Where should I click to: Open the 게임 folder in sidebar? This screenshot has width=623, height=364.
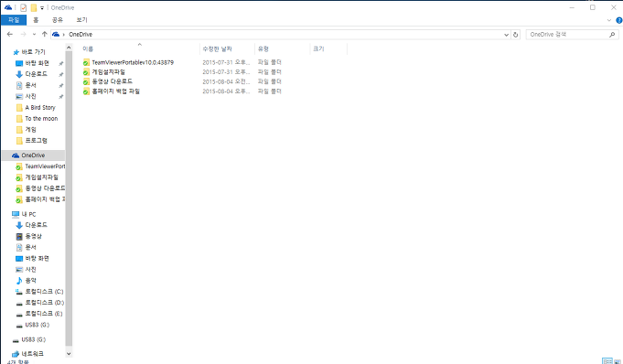(x=30, y=130)
